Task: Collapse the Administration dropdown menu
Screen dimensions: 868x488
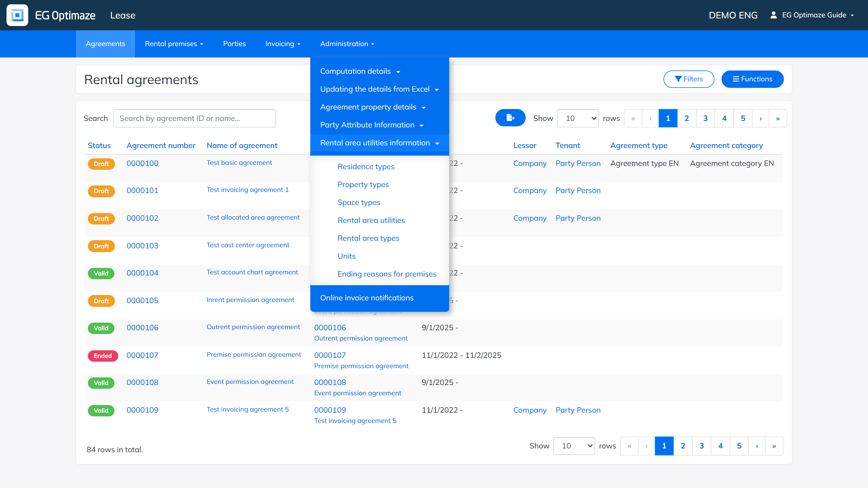Action: tap(347, 44)
